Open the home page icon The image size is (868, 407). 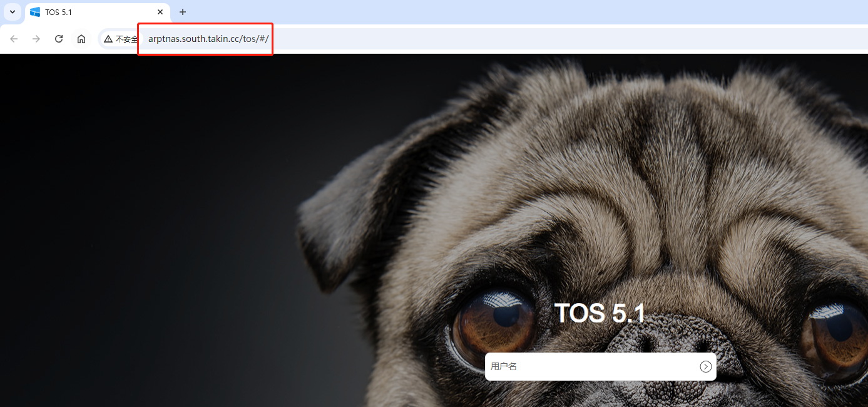pyautogui.click(x=81, y=39)
